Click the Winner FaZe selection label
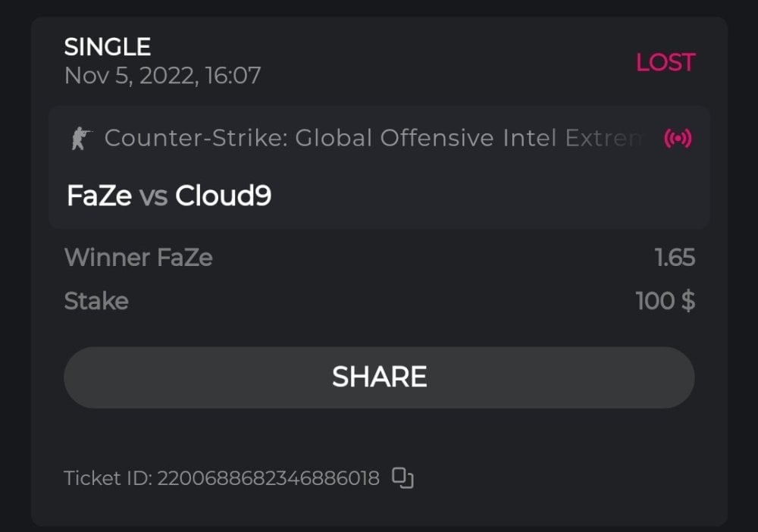758x532 pixels. (138, 258)
